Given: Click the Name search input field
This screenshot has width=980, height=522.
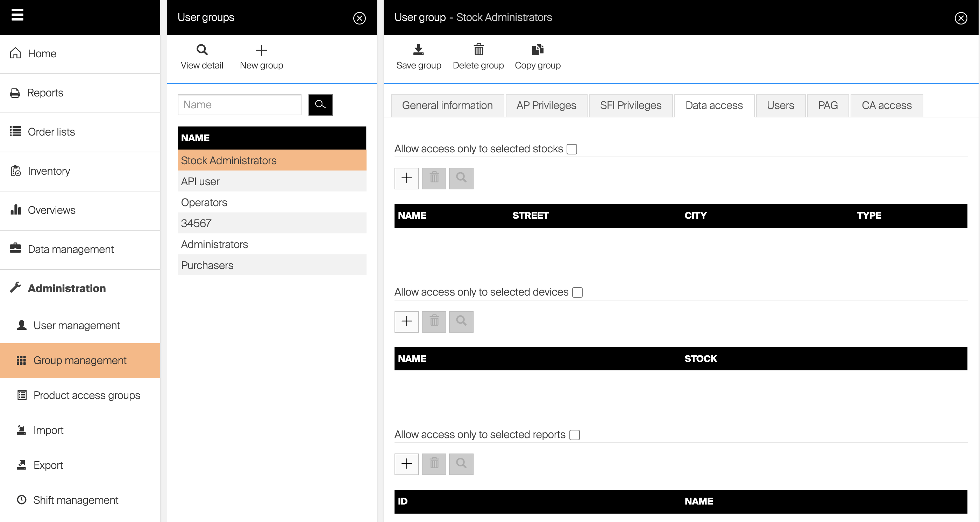Looking at the screenshot, I should 239,105.
